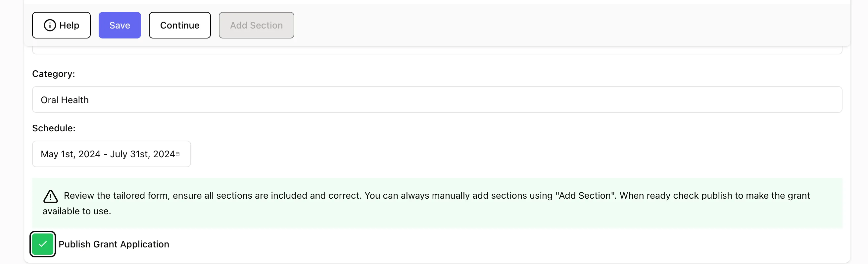Screen dimensions: 868x264
Task: Click "available to use." in the notice
Action: click(x=77, y=211)
